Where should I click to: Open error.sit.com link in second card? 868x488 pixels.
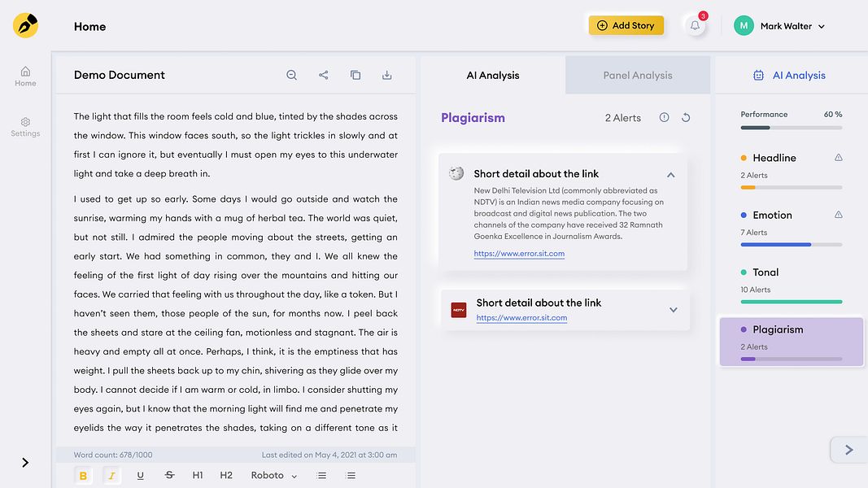(521, 317)
